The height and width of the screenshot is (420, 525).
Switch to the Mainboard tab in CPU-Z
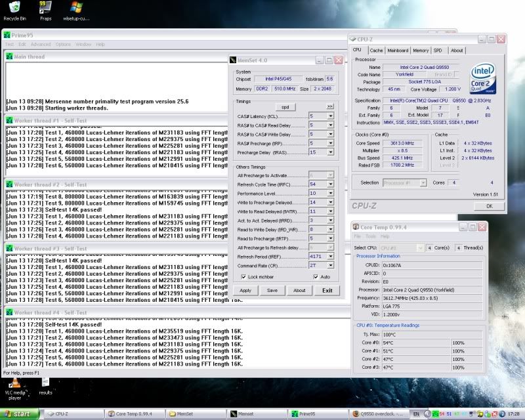[x=398, y=51]
